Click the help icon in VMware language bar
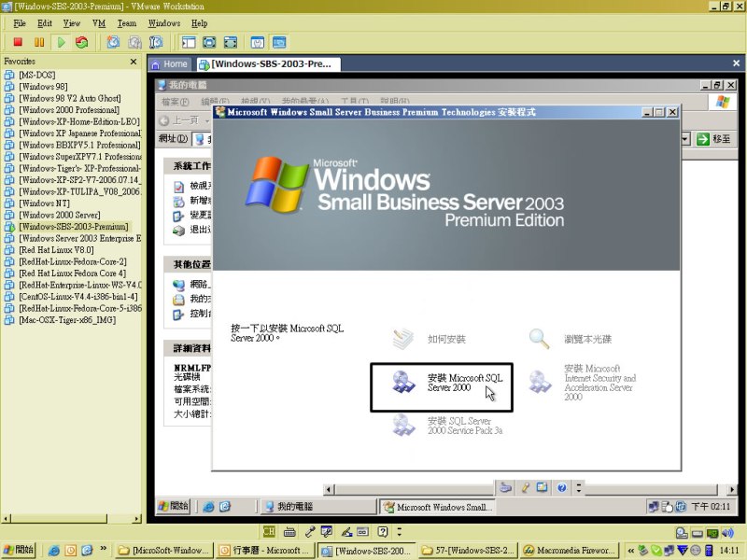The height and width of the screenshot is (560, 747). coord(383,531)
